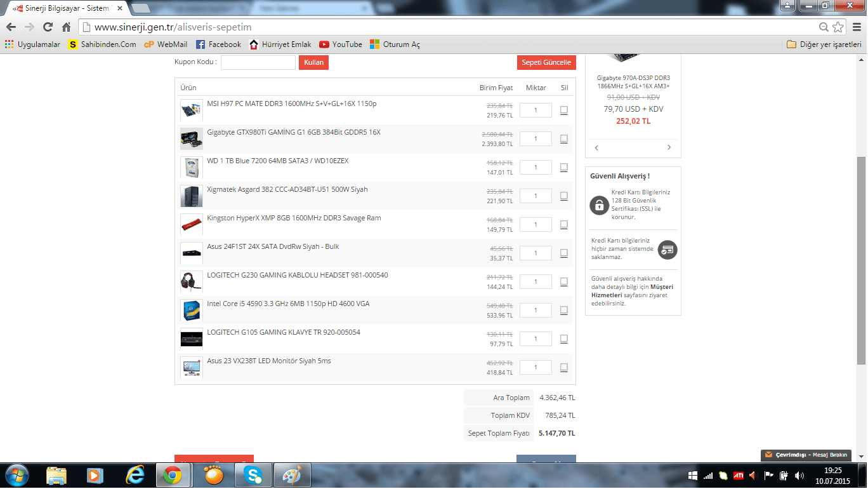Click the Sepeti Güncelle button
This screenshot has height=489, width=868.
coord(546,62)
